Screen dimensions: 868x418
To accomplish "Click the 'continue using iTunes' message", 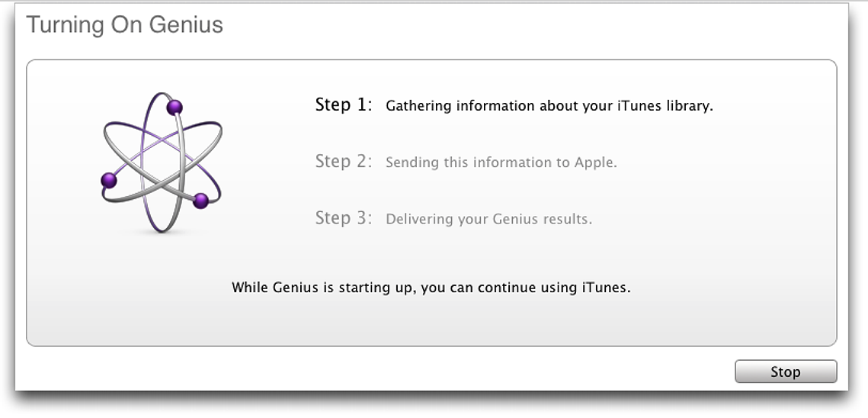I will (x=431, y=288).
